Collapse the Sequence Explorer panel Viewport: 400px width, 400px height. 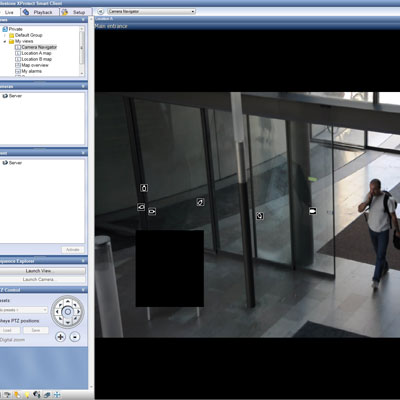[x=83, y=261]
